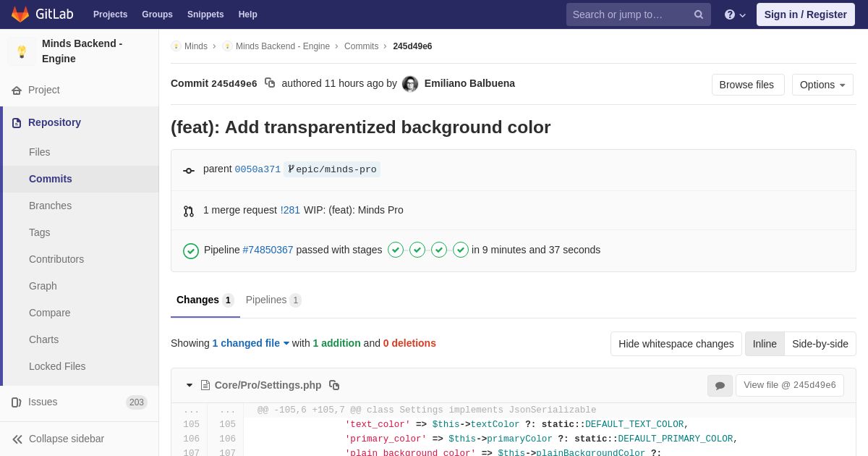Open the Snippets top menu
The height and width of the screenshot is (456, 868).
pyautogui.click(x=205, y=14)
